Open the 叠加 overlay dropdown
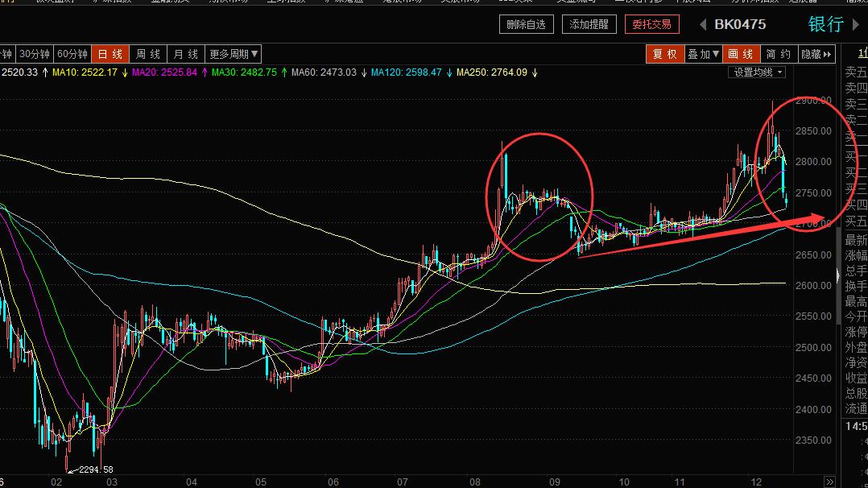This screenshot has height=488, width=868. 703,54
